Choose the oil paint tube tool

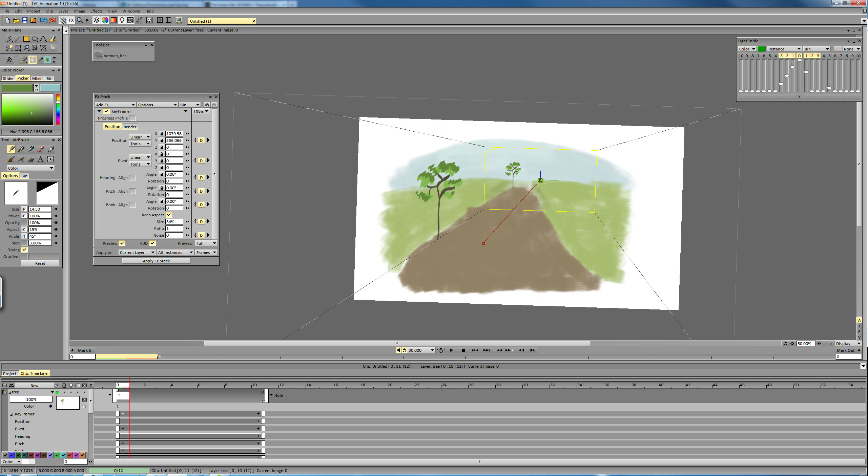coord(41,149)
